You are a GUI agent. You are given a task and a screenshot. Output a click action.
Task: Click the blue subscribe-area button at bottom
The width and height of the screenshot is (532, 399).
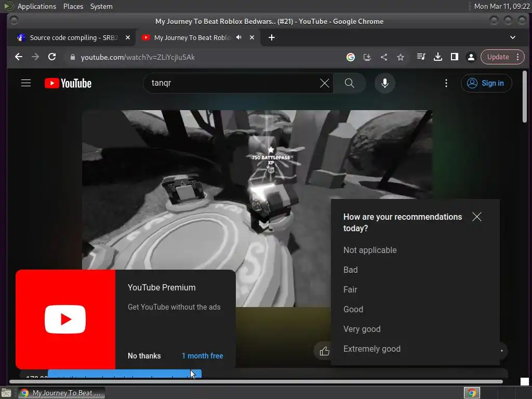pos(125,374)
